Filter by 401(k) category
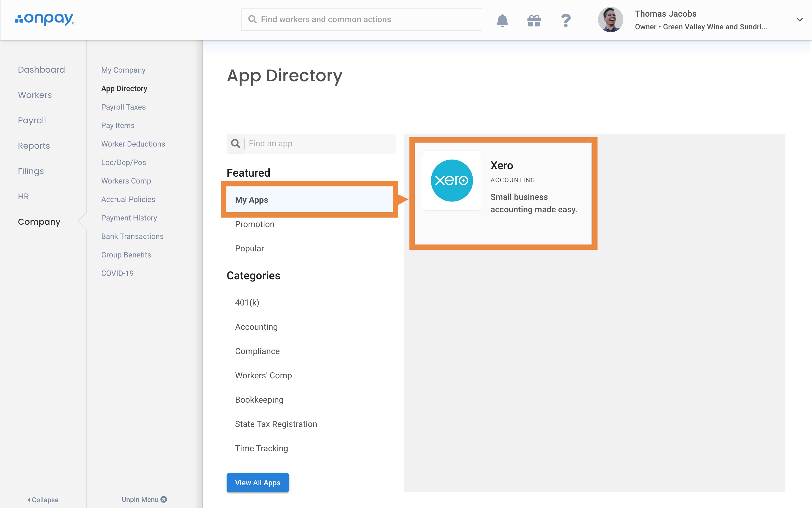812x508 pixels. (x=247, y=302)
